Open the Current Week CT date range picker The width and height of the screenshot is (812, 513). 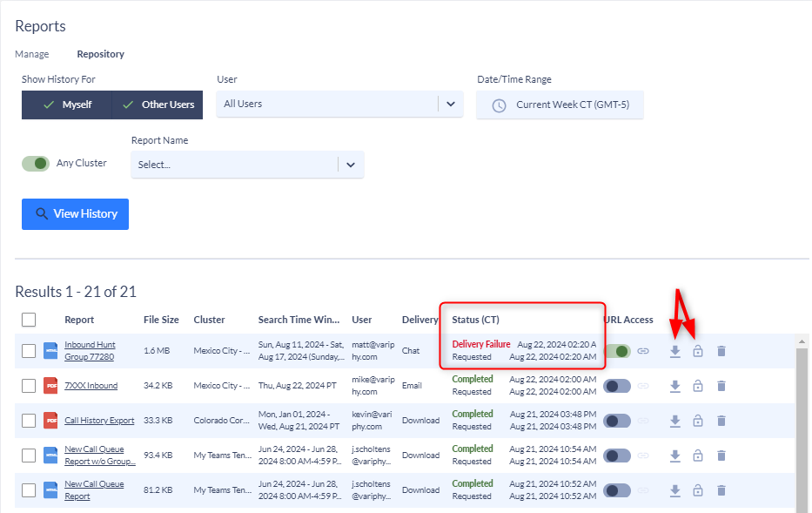[560, 105]
